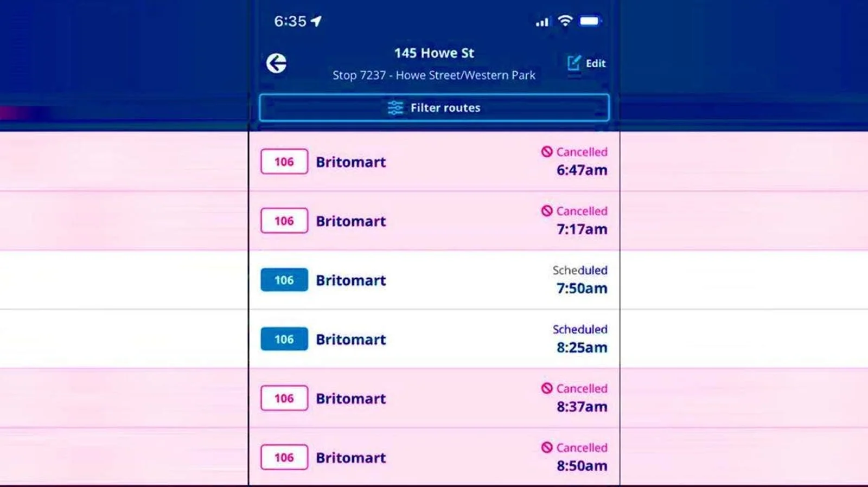
Task: Open the cancelled 7:17am Britomart departure
Action: click(x=434, y=221)
